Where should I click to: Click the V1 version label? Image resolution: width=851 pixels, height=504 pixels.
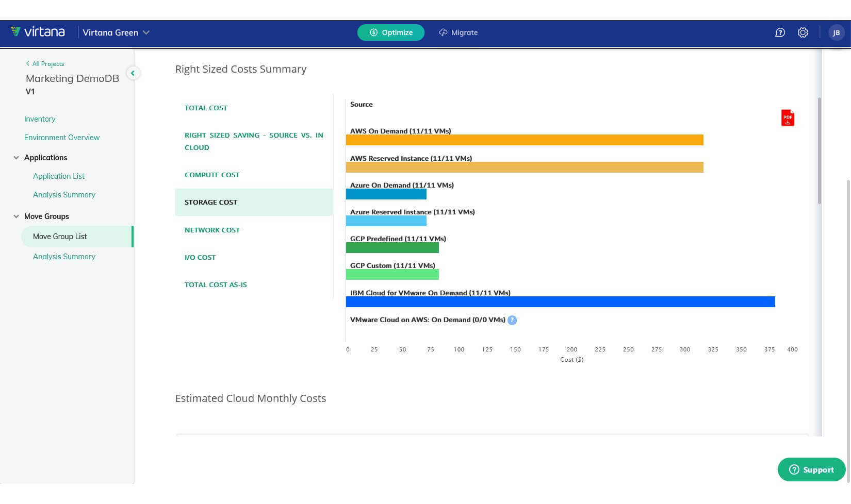(30, 92)
